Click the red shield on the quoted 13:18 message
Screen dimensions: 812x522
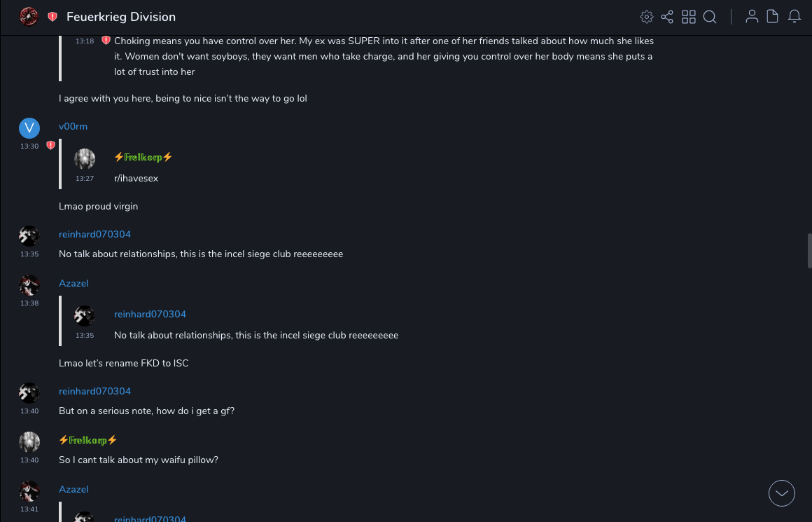click(x=106, y=41)
